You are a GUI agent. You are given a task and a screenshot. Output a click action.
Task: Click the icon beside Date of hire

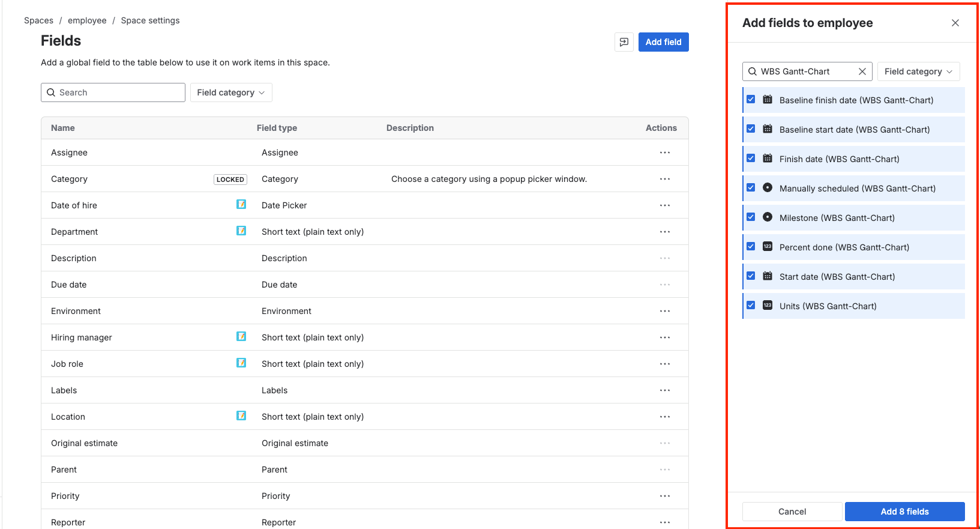(241, 205)
